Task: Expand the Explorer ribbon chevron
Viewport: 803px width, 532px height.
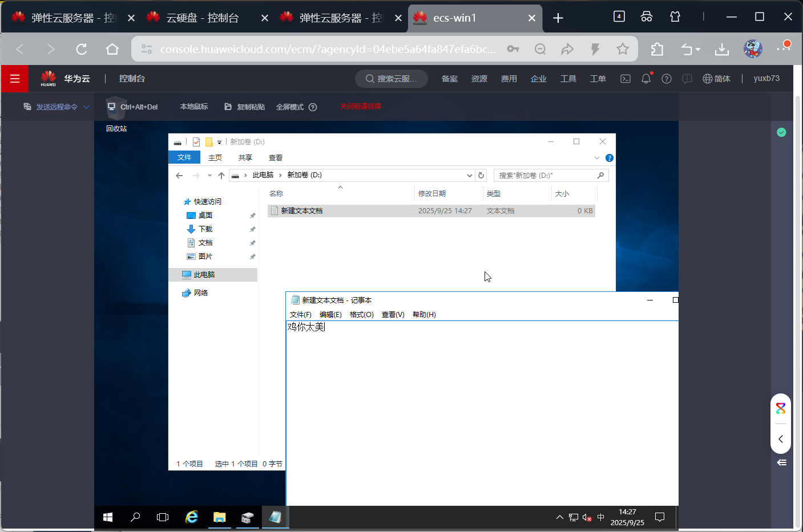Action: point(597,158)
